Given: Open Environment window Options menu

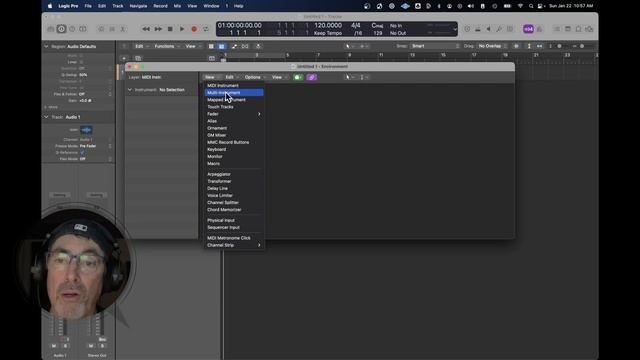Looking at the screenshot, I should 254,77.
